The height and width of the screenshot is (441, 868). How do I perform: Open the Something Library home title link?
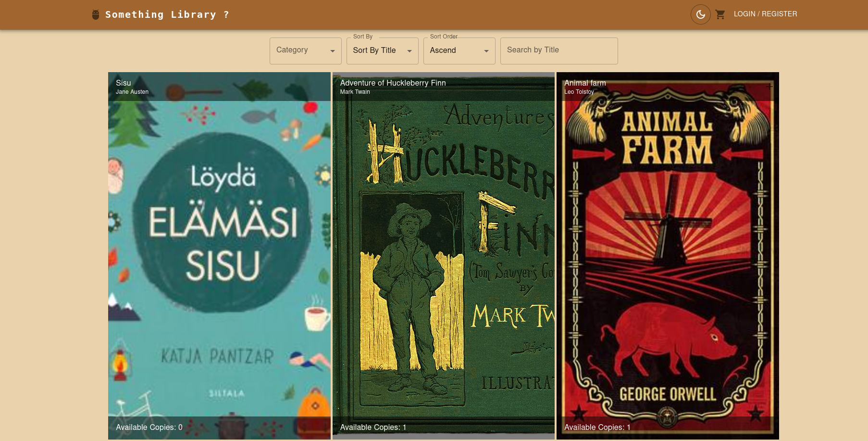coord(167,15)
